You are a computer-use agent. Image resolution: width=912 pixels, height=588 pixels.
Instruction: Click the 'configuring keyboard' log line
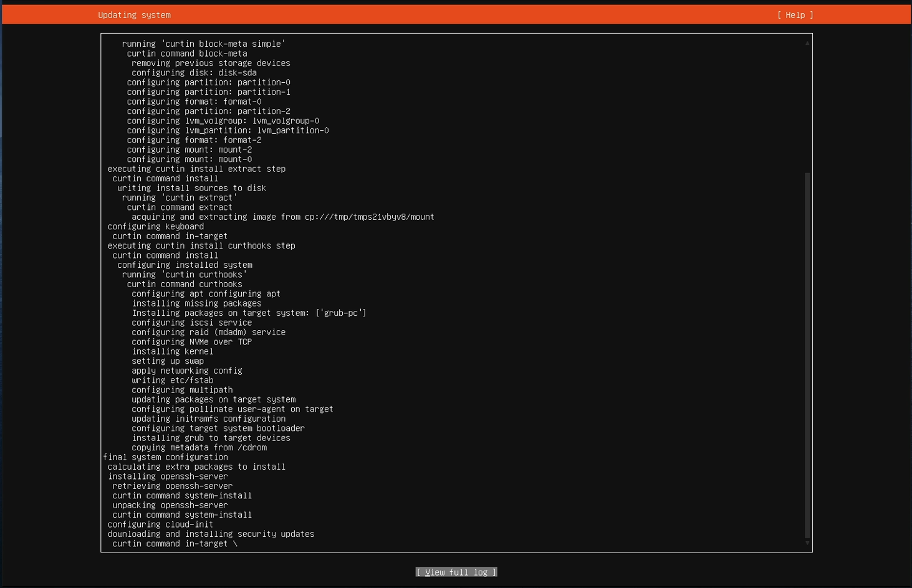pos(156,227)
